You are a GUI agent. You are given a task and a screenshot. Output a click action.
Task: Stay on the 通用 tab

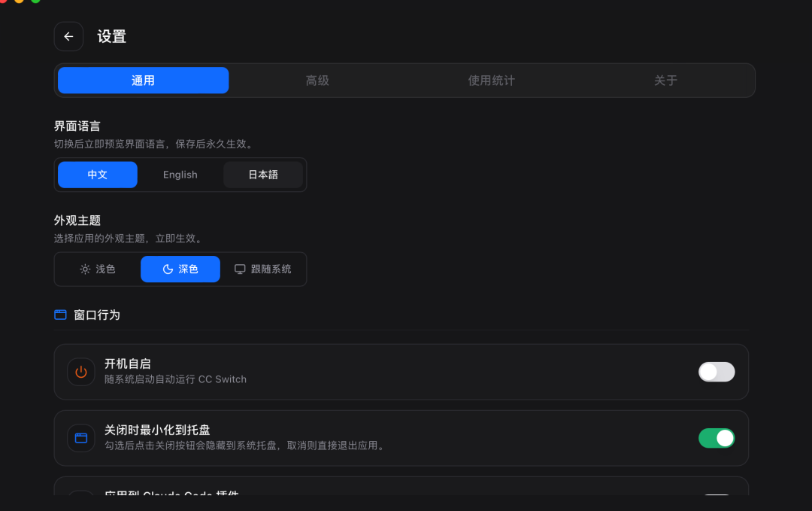[143, 80]
